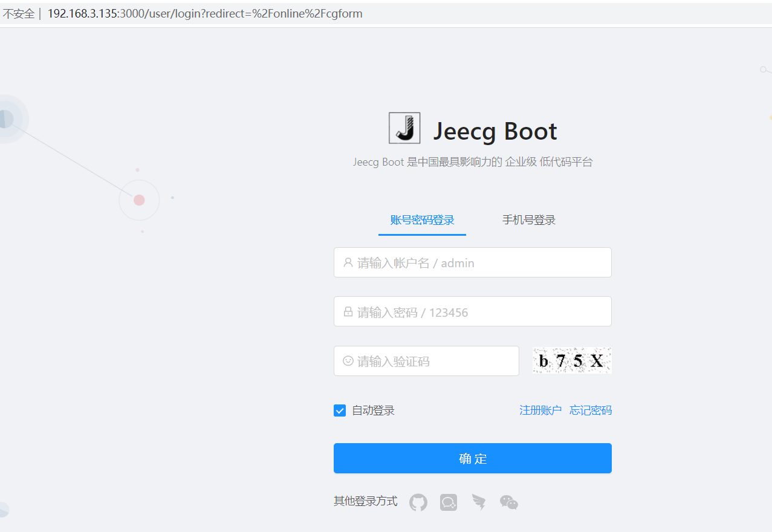Click the user icon in username field

coord(348,262)
